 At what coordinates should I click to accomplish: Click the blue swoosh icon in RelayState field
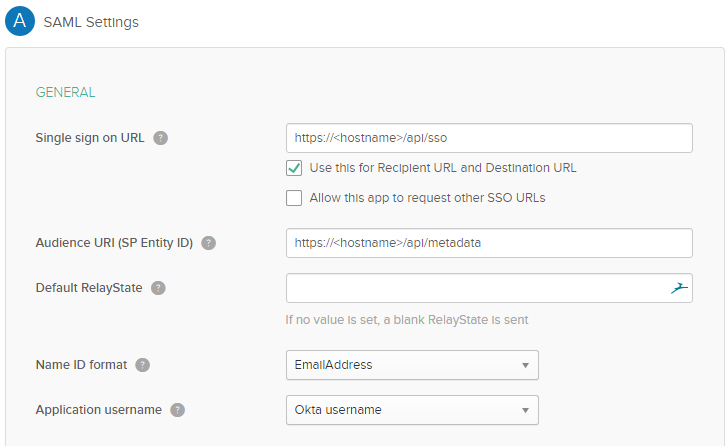[679, 289]
